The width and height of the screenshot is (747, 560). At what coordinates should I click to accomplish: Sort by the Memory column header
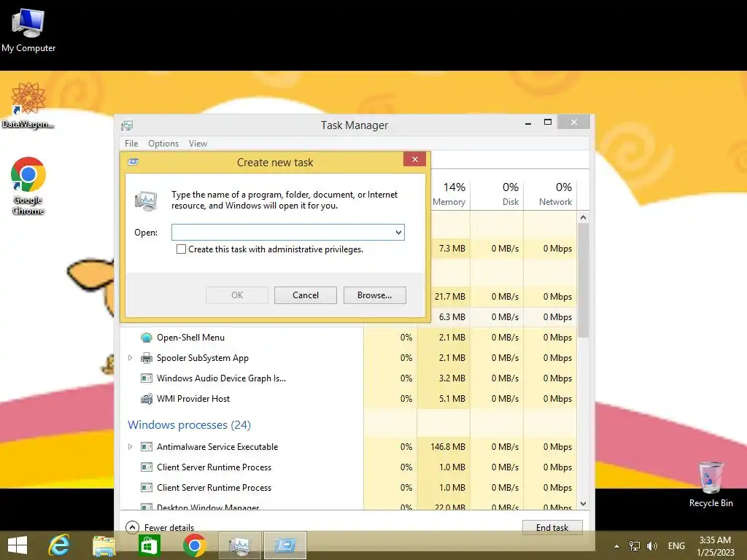pos(449,194)
